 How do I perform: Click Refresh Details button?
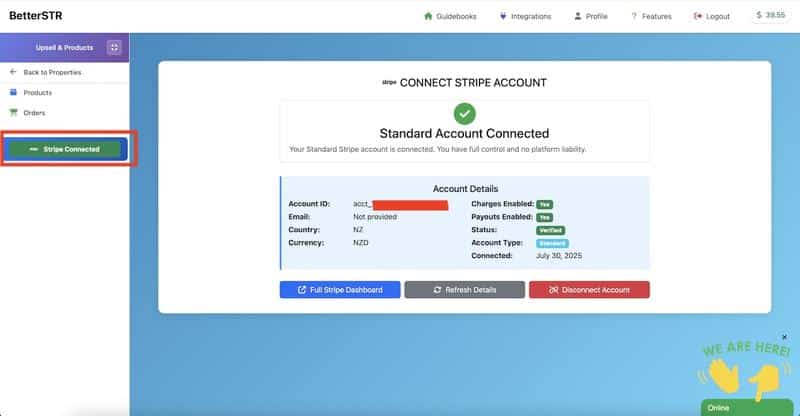click(x=464, y=290)
